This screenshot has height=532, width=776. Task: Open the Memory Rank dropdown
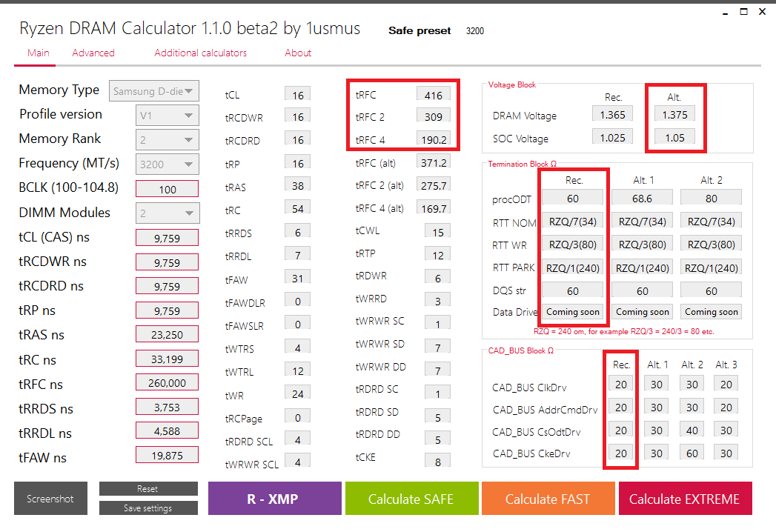[x=168, y=140]
